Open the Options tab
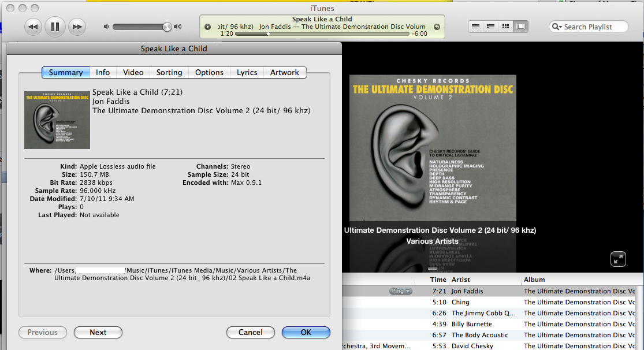Screen dimensions: 644x350 209,72
